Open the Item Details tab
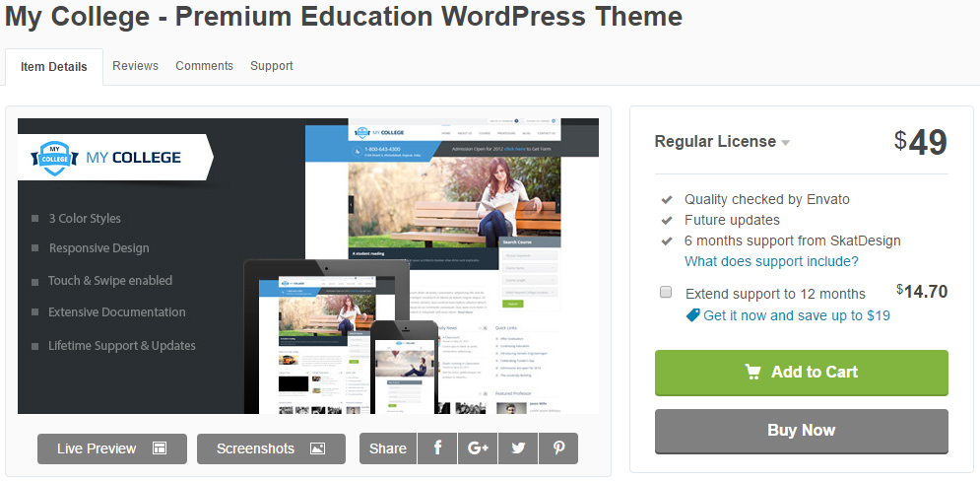 pos(54,67)
